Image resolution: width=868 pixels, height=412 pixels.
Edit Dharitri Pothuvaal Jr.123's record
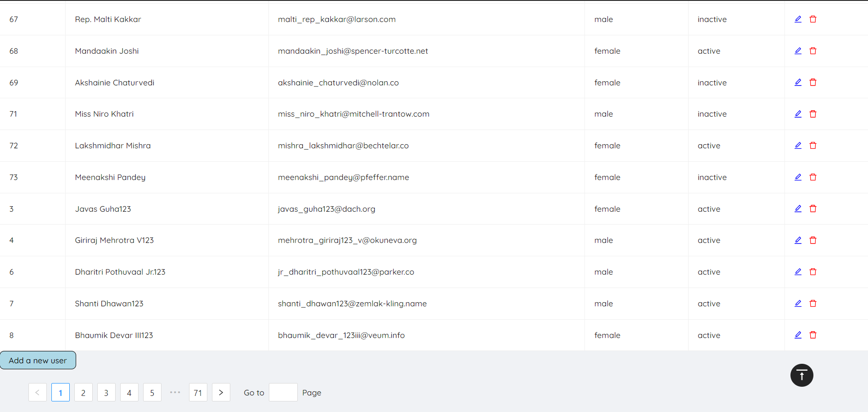798,272
